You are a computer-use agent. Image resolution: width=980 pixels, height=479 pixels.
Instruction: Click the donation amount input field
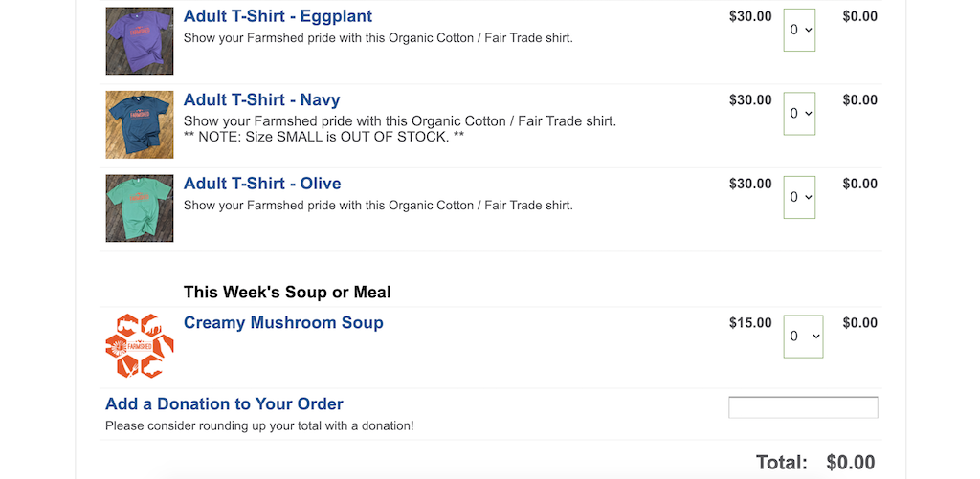click(803, 408)
